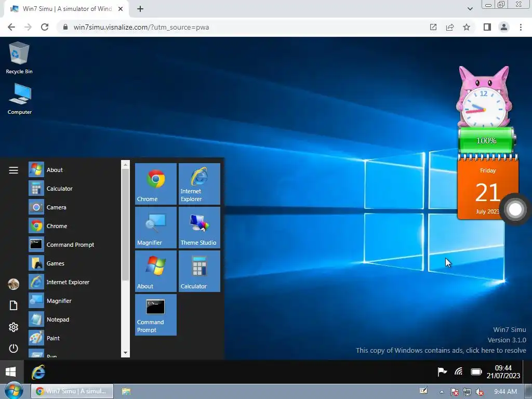Expand the start menu hamburger icon
Screen dimensions: 532x399
coord(14,170)
